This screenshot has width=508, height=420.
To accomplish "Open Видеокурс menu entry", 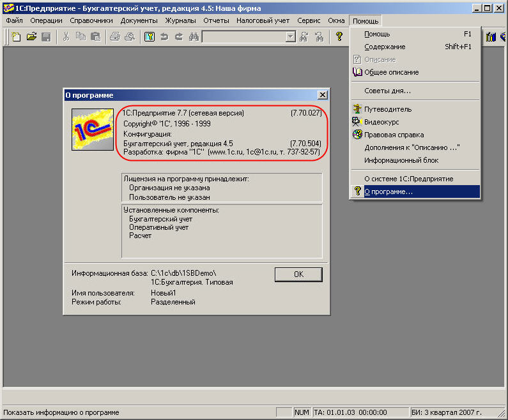I will coord(415,122).
